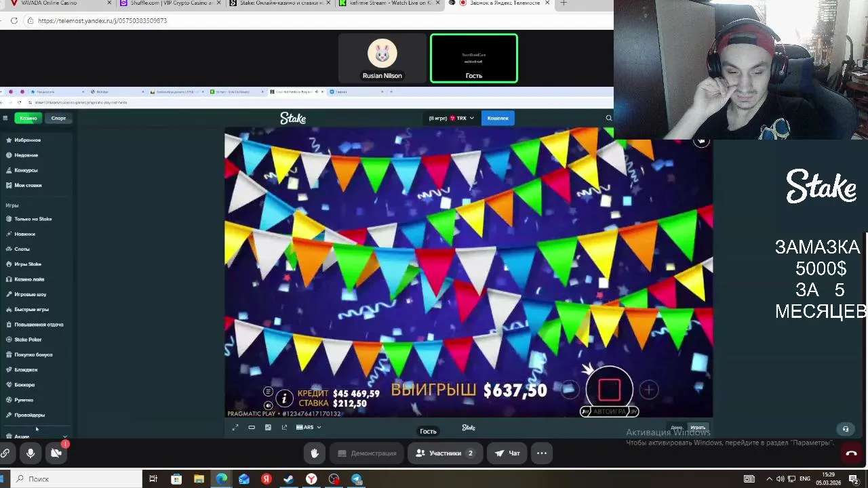868x488 pixels.
Task: Switch to the VAVADA Online Casino tab
Action: click(54, 3)
